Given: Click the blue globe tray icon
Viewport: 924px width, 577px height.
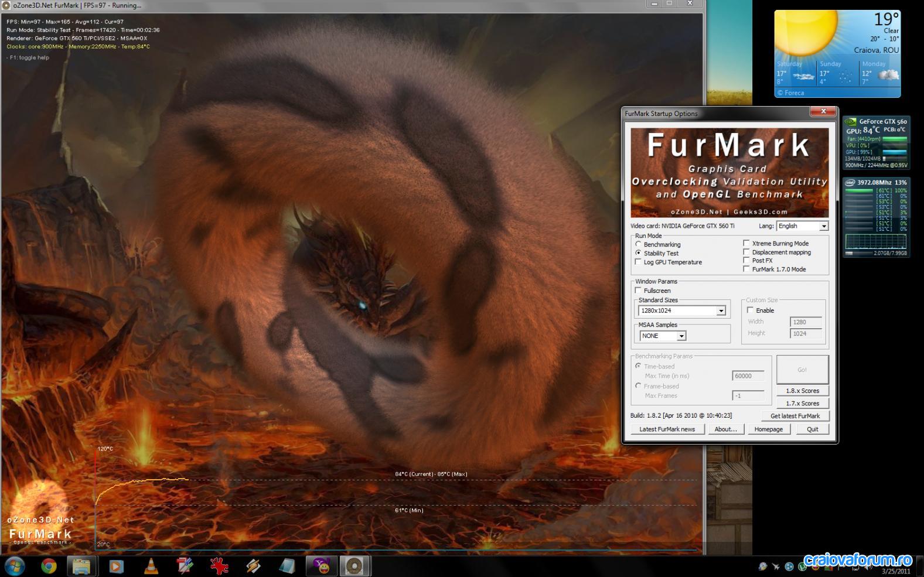Looking at the screenshot, I should click(789, 566).
